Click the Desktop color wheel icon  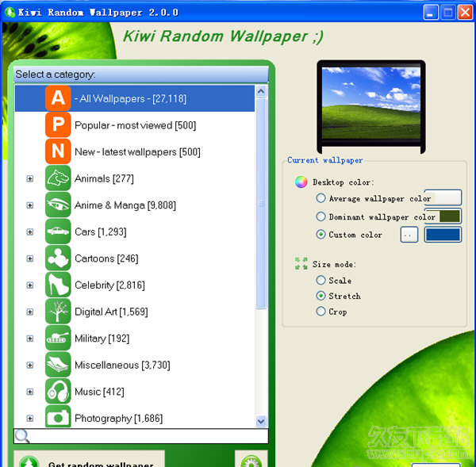[301, 182]
